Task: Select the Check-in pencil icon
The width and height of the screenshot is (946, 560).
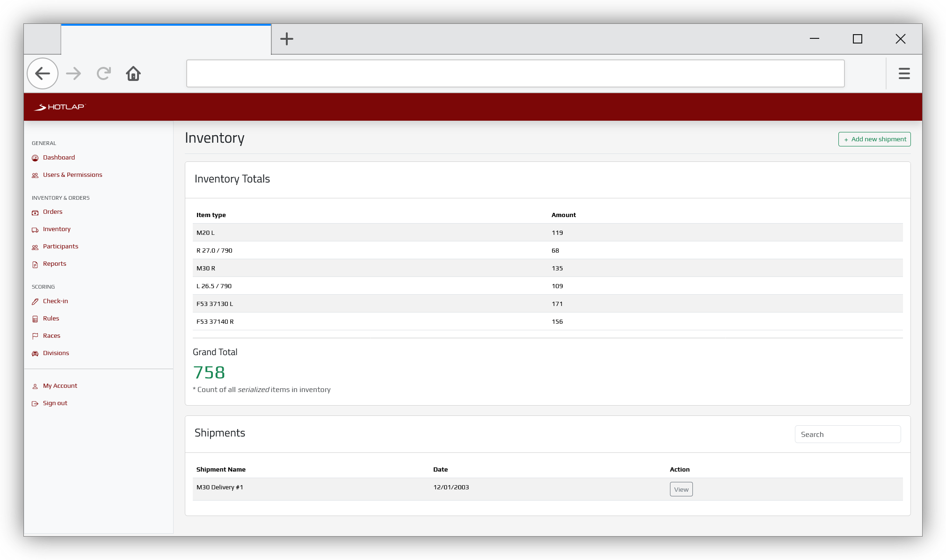Action: pos(35,301)
